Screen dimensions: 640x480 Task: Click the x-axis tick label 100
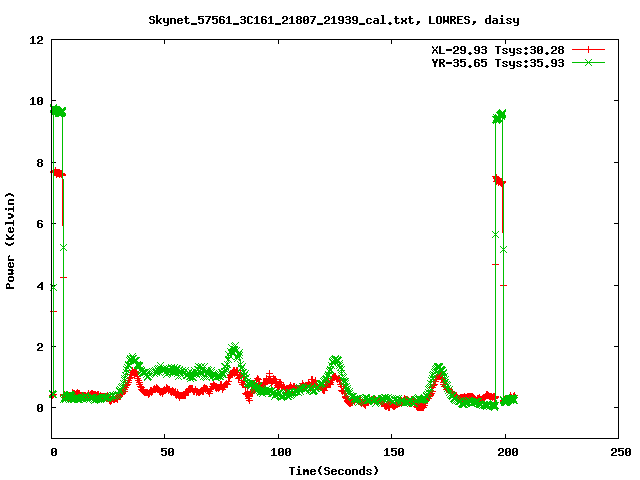coord(280,452)
